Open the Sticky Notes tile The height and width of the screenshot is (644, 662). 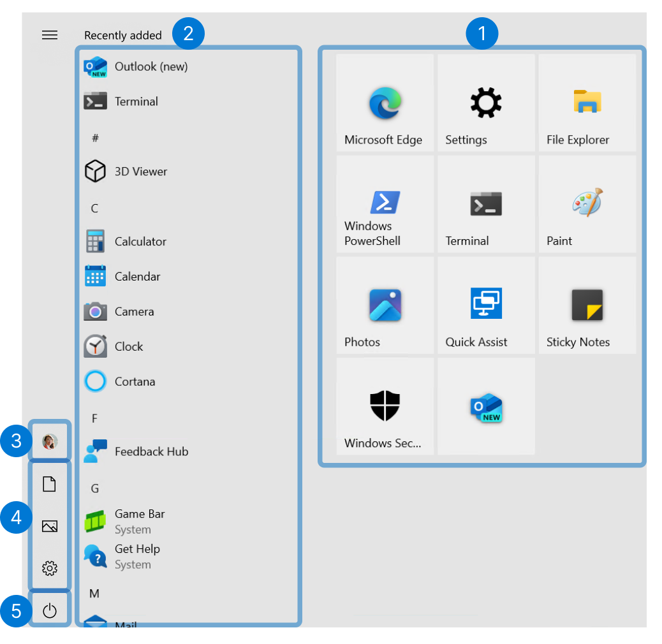tap(587, 305)
